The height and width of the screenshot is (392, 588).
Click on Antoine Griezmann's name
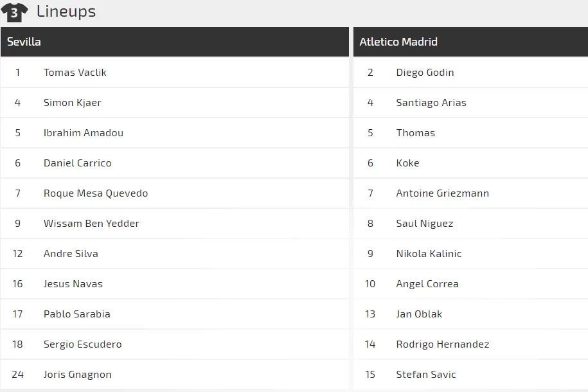click(442, 193)
